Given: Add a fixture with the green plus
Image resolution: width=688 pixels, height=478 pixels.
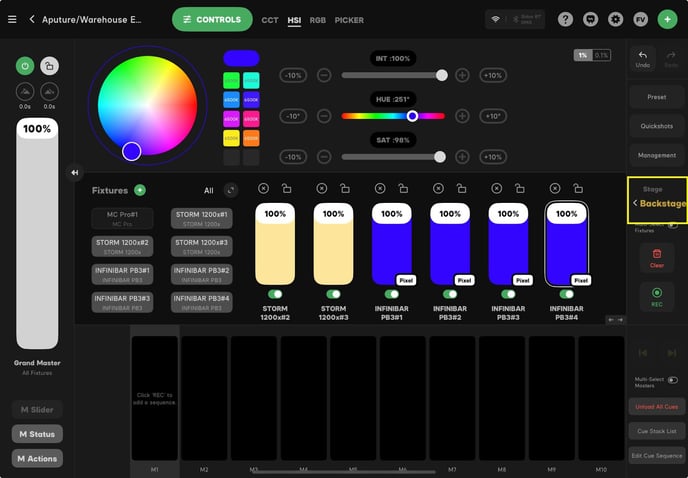Looking at the screenshot, I should coord(140,190).
